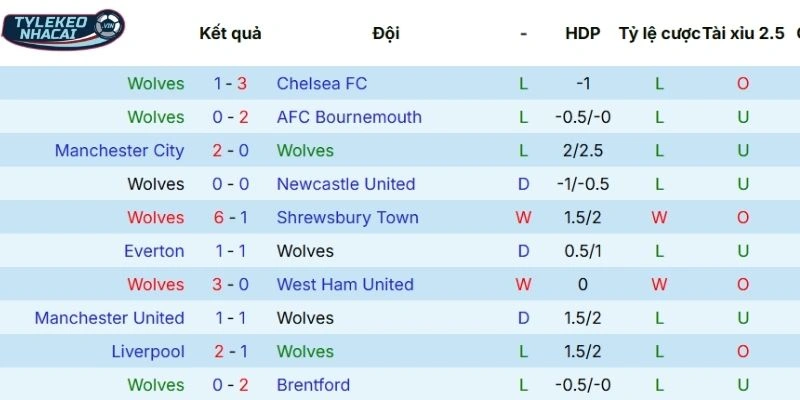Click the Đội column header
Screen dimensions: 800x400
385,33
